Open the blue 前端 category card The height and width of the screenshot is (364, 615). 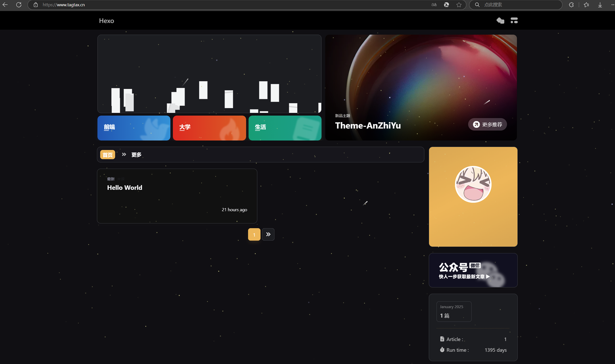[134, 128]
